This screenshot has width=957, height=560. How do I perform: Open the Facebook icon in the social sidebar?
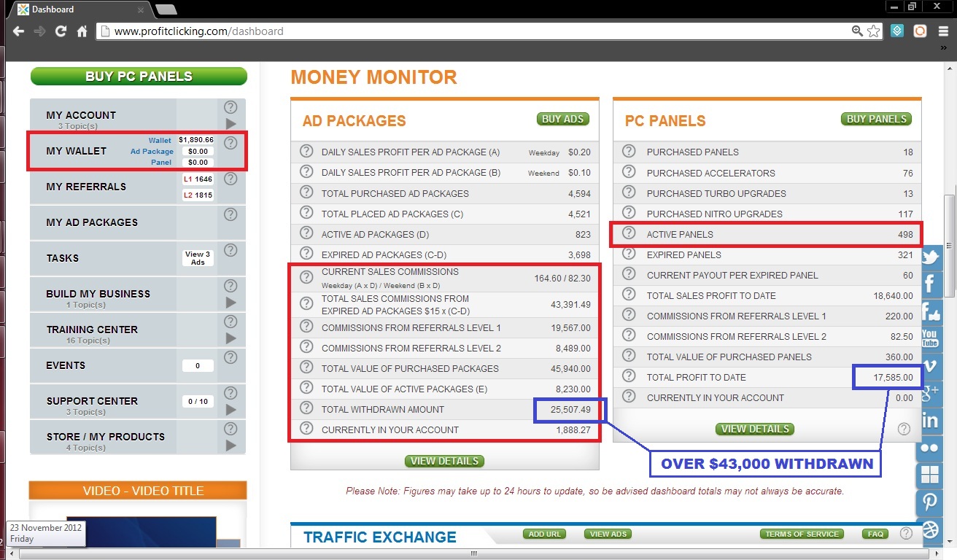point(930,284)
